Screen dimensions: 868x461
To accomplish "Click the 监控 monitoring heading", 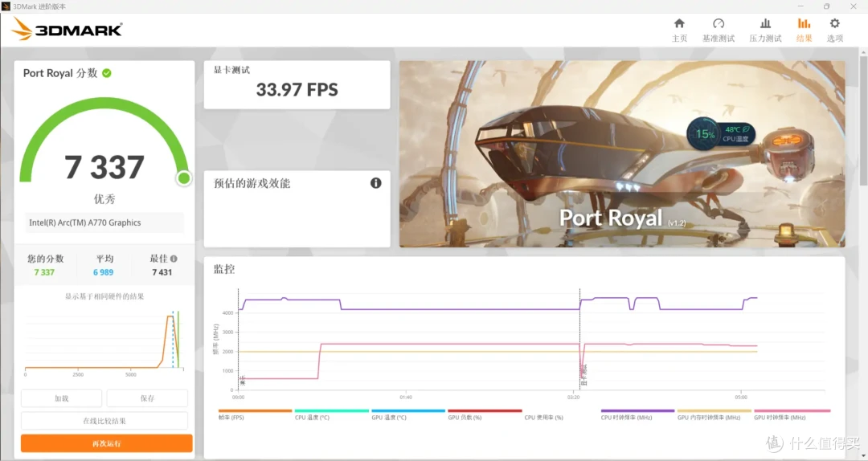I will pyautogui.click(x=224, y=269).
